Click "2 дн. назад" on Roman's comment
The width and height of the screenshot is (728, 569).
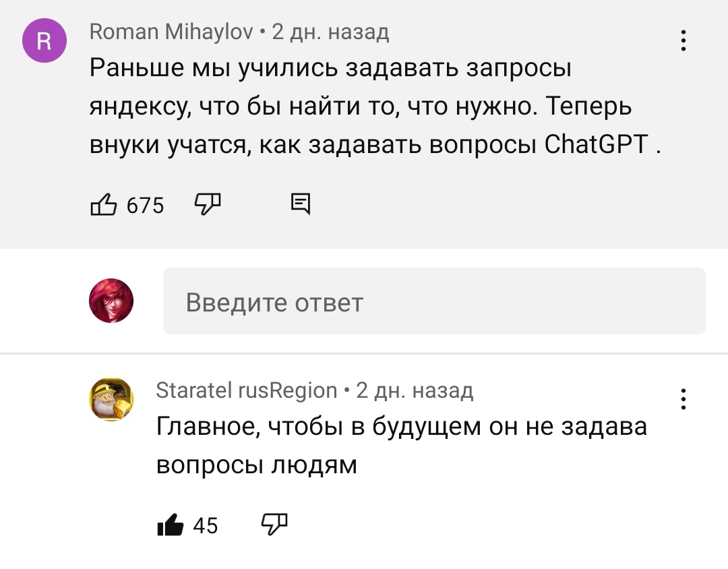pyautogui.click(x=330, y=32)
